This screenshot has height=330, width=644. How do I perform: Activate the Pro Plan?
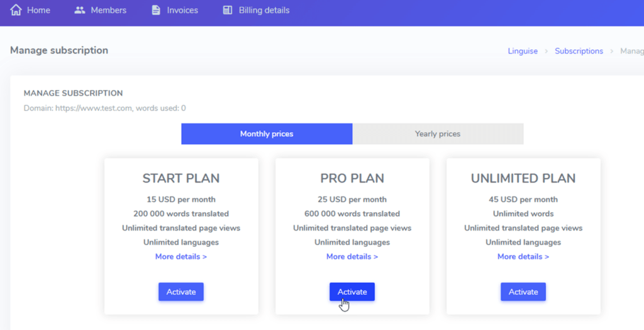coord(352,292)
